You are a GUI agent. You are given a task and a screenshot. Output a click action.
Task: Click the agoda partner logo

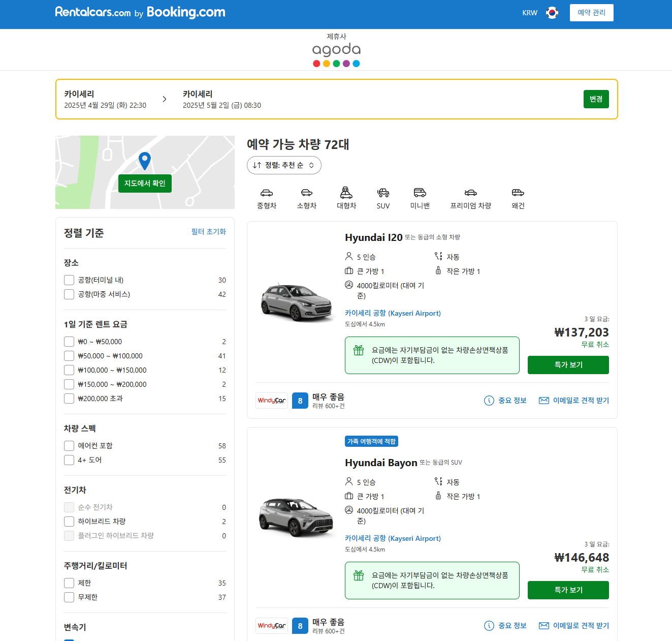[x=336, y=54]
